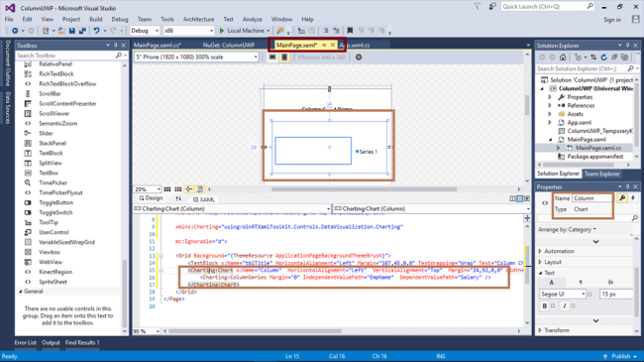Toggle landscape orientation in designer
Viewport: 644px width, 362px height.
tap(272, 58)
